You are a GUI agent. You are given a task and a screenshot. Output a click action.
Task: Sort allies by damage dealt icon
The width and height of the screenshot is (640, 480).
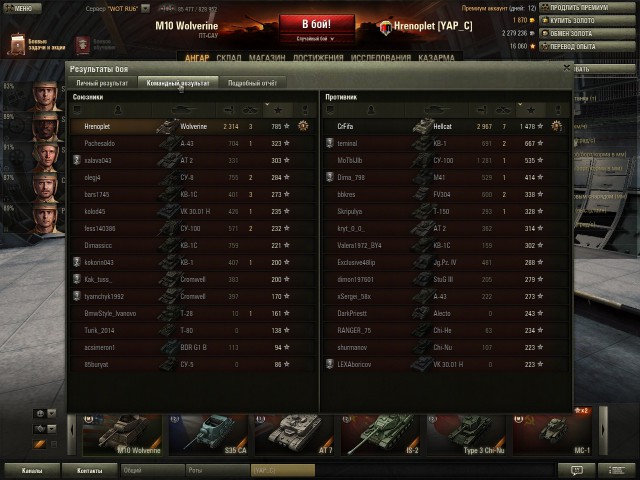[229, 110]
